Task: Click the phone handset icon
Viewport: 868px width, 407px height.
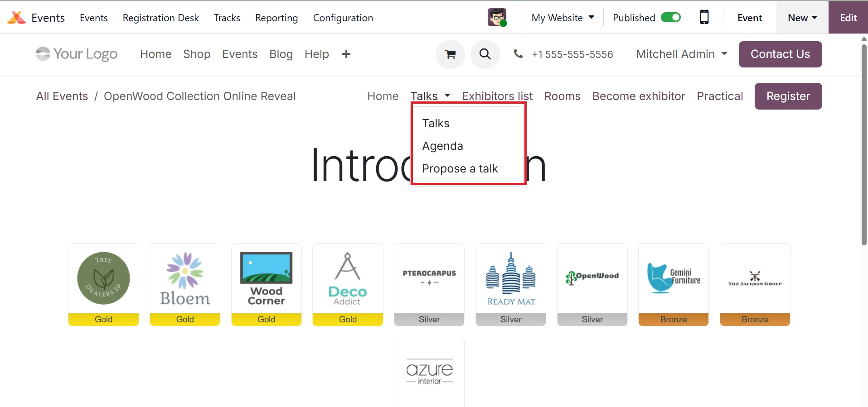Action: tap(518, 54)
